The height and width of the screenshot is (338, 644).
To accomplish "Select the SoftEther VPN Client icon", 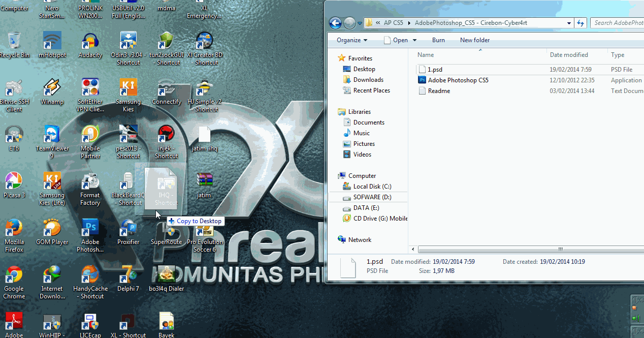I will pyautogui.click(x=90, y=96).
